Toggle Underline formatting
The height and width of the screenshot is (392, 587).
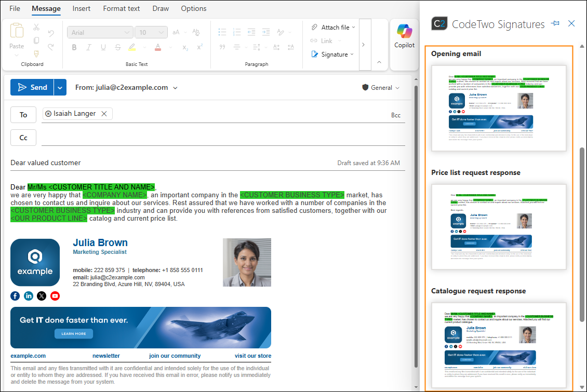(x=103, y=47)
